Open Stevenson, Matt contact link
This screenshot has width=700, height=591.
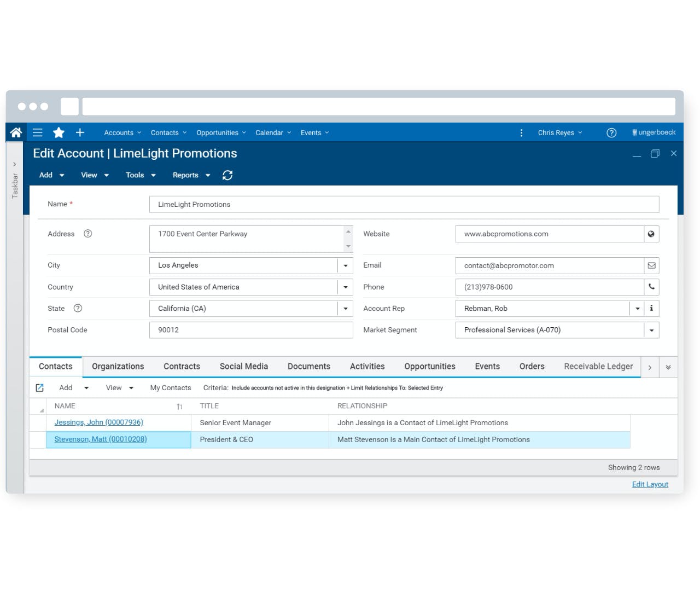[101, 439]
